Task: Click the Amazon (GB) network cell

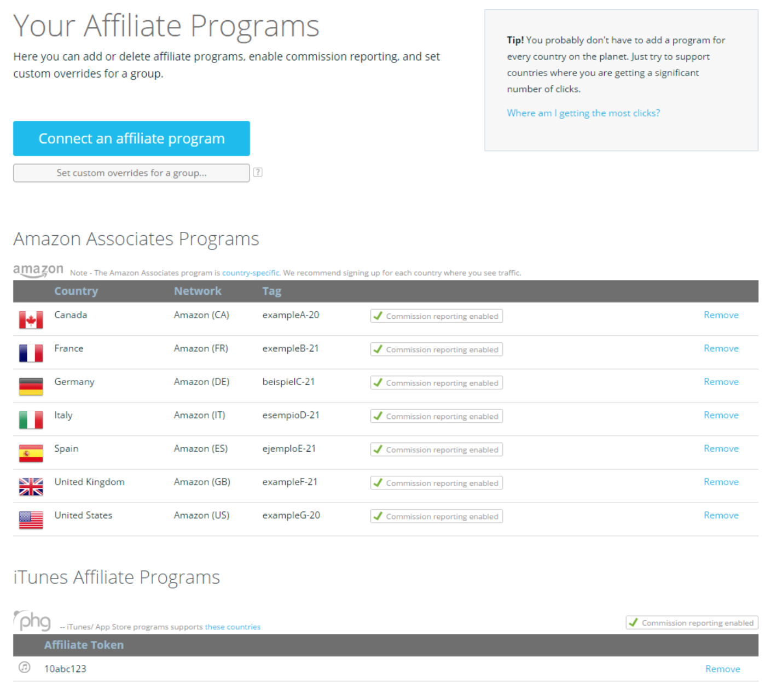Action: (202, 482)
